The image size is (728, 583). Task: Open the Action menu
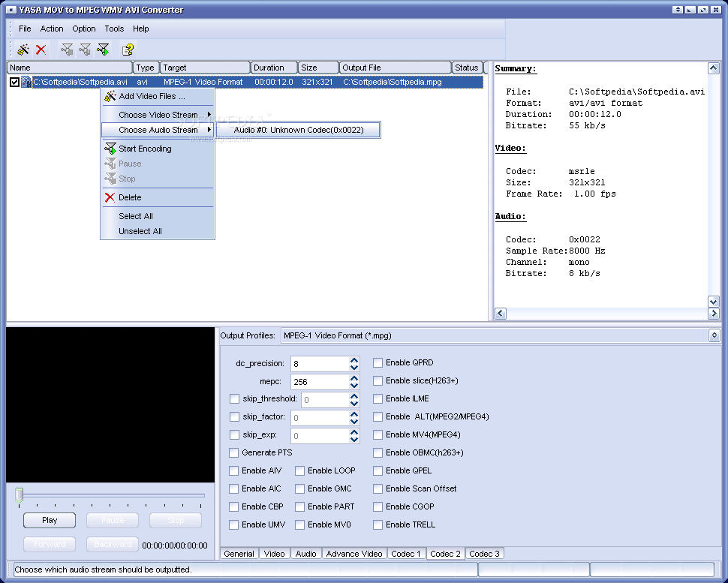[x=52, y=29]
